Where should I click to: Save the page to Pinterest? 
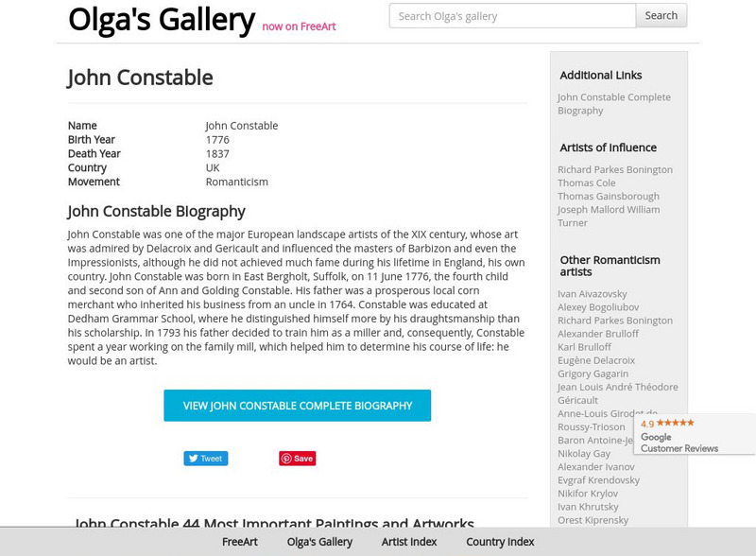coord(297,458)
